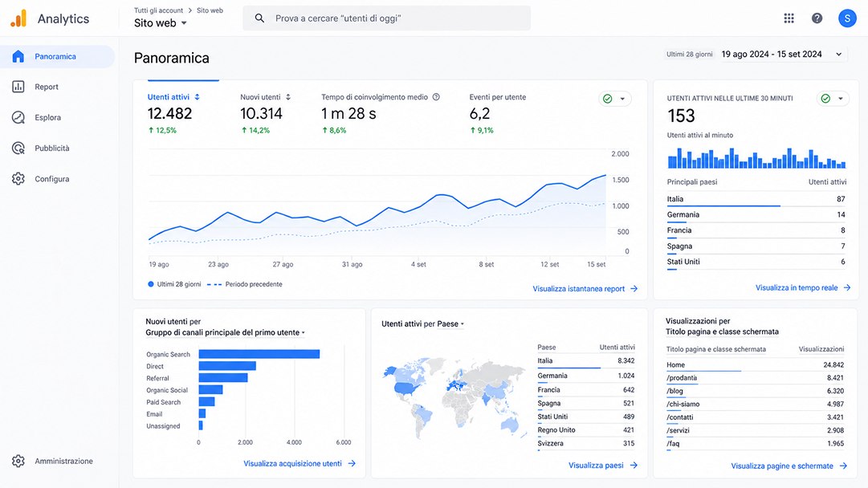The height and width of the screenshot is (488, 868).
Task: Click the Home page row with 24.842
Action: click(x=755, y=364)
